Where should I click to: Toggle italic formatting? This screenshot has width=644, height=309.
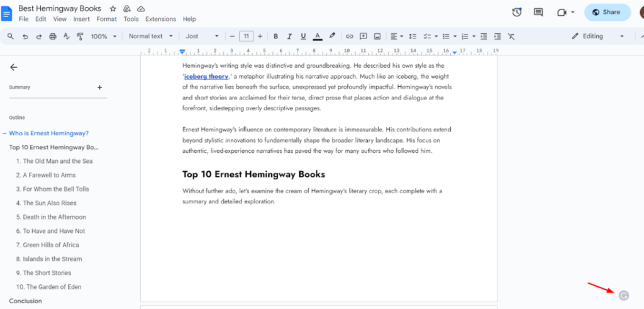click(x=289, y=36)
